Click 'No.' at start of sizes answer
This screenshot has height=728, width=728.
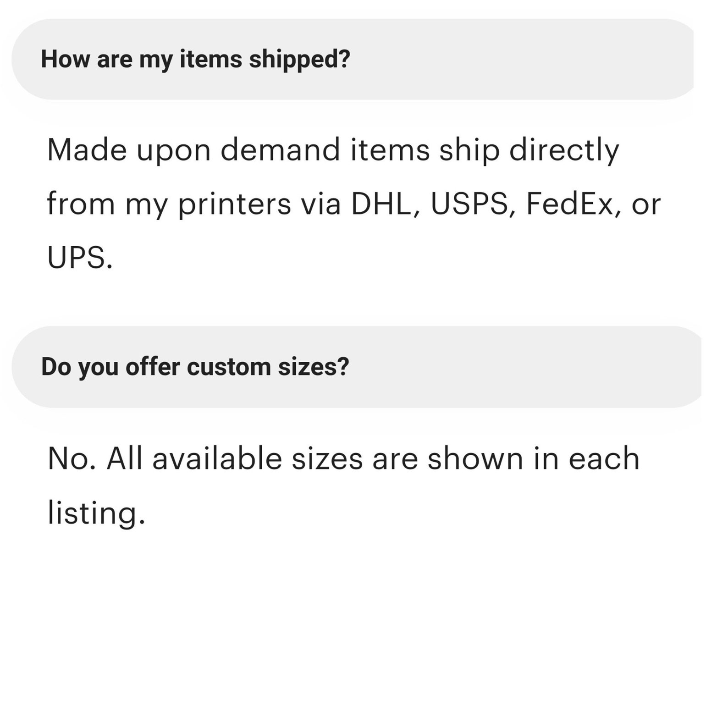[72, 458]
